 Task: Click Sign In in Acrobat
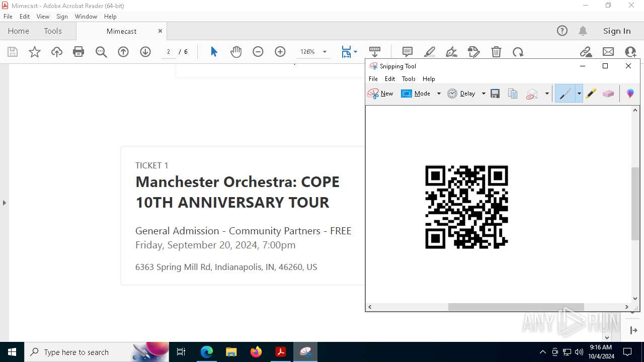click(x=617, y=31)
